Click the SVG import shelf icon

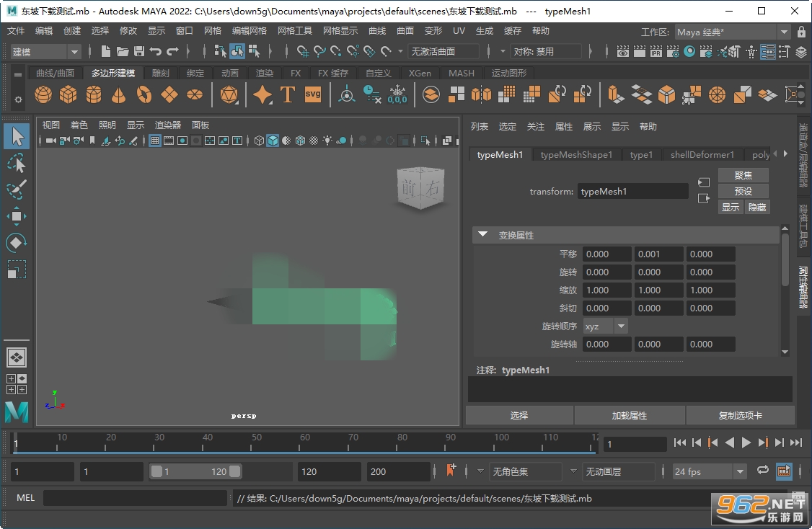point(313,94)
